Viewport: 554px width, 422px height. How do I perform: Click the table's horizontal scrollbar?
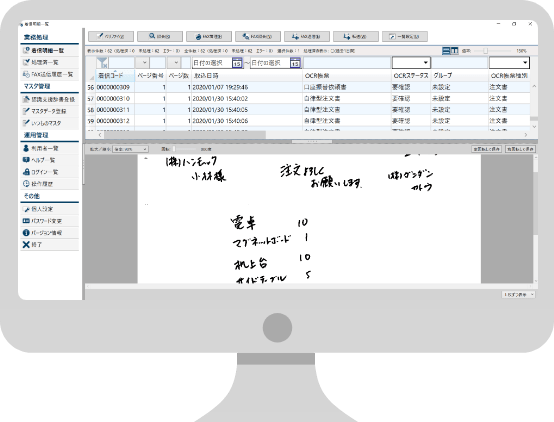185,135
